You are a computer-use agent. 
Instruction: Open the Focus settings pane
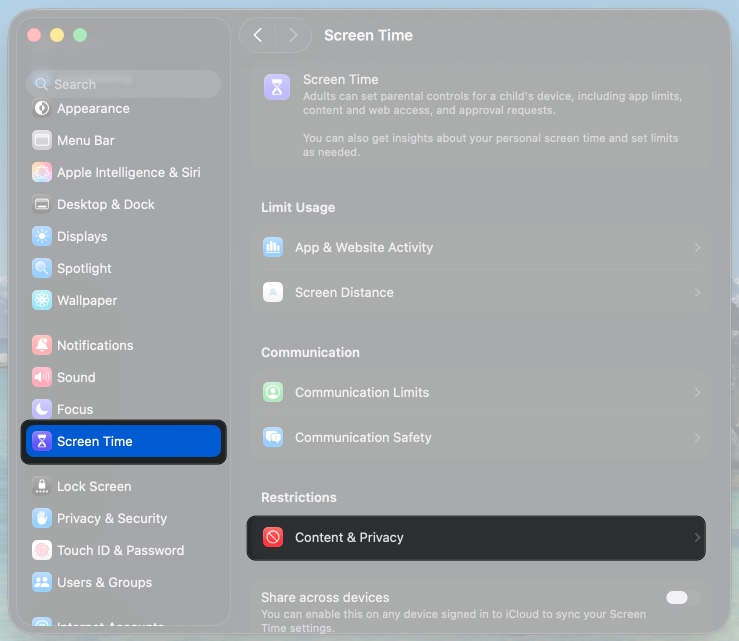pyautogui.click(x=75, y=409)
